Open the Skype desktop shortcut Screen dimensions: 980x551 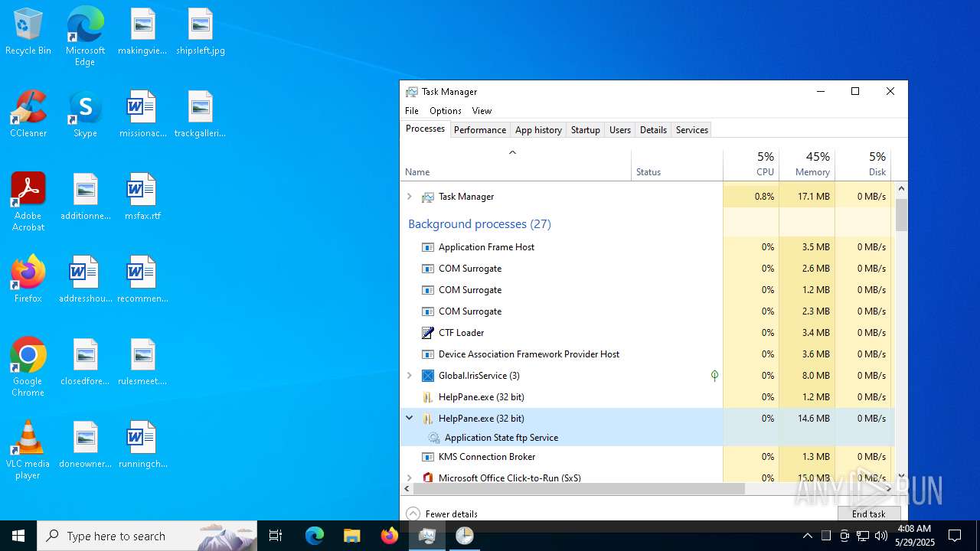(85, 115)
